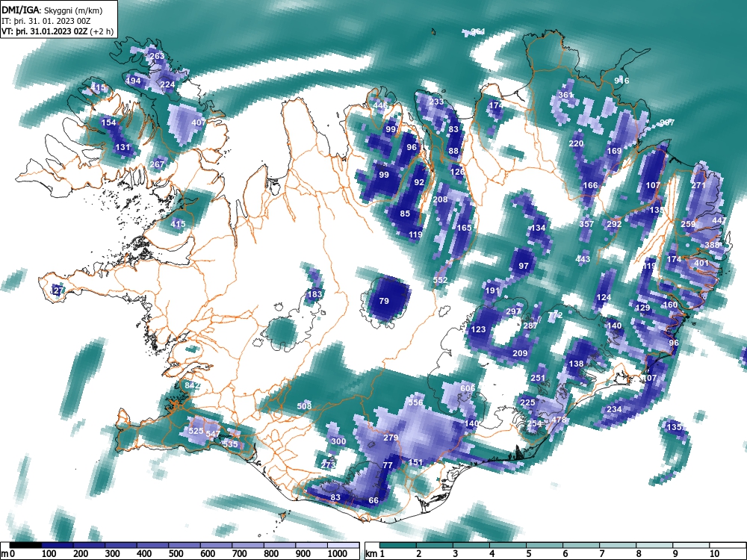Click visibility value 165 on the map
This screenshot has width=747, height=560.
(x=464, y=228)
